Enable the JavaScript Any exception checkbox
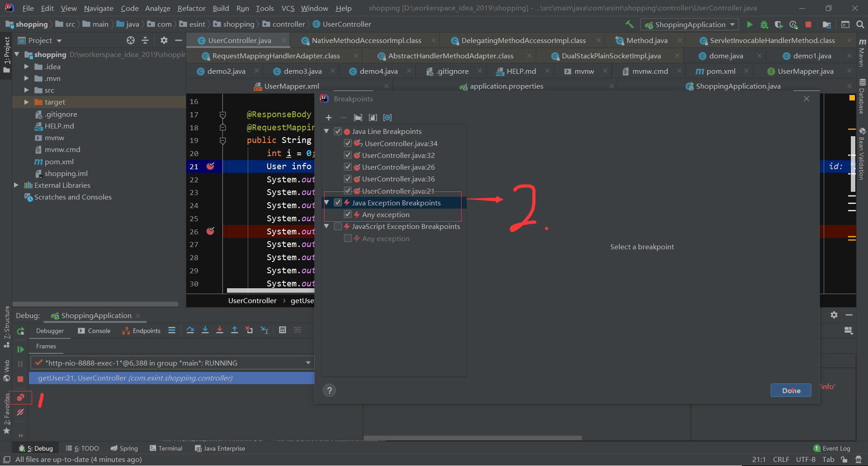 click(x=348, y=238)
